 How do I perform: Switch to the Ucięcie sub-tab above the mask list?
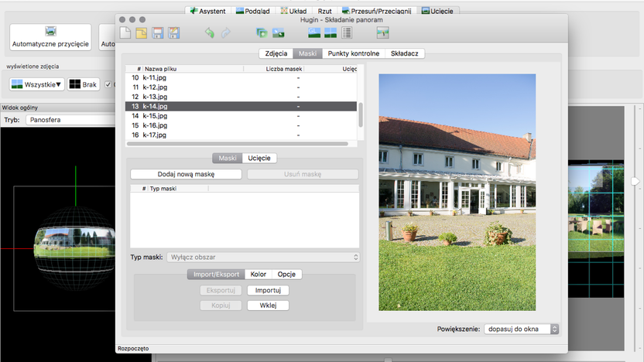(x=259, y=158)
